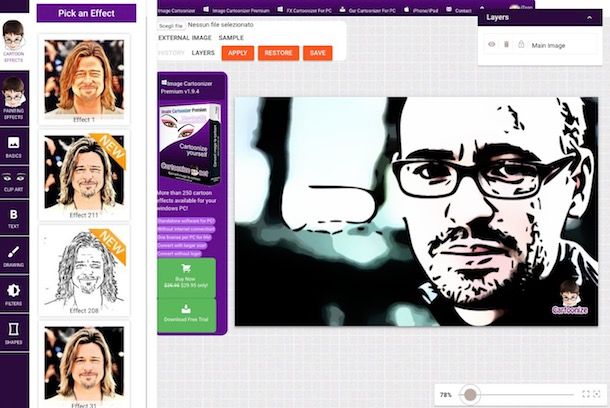Collapse the Layers panel
610x408 pixels.
589,18
